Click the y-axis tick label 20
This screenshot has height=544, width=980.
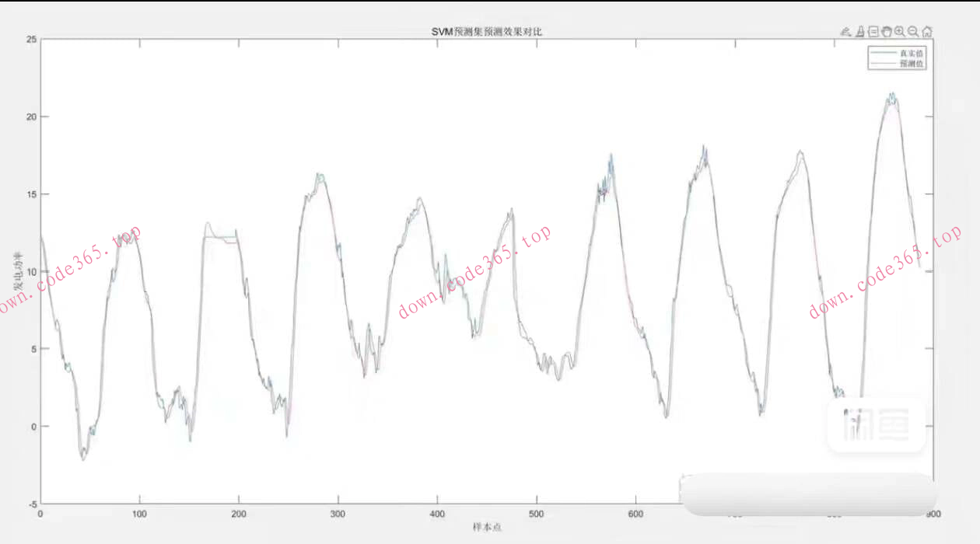(31, 117)
